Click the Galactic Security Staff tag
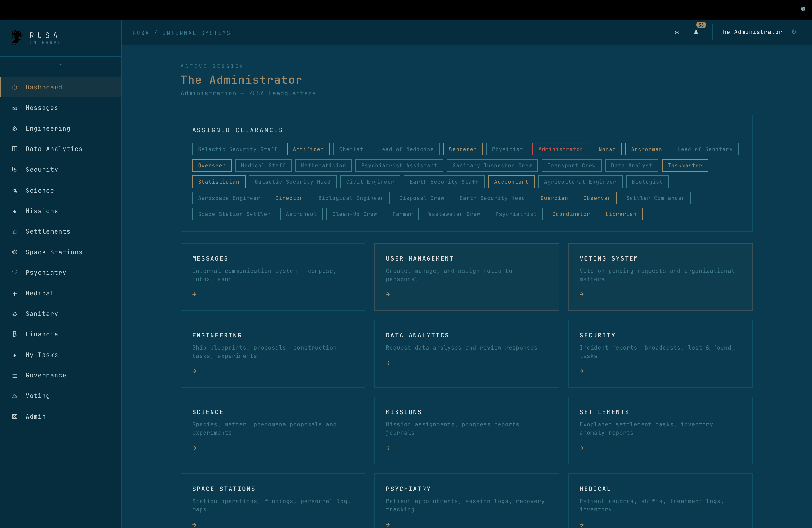Screen dimensions: 812x528 (238, 149)
